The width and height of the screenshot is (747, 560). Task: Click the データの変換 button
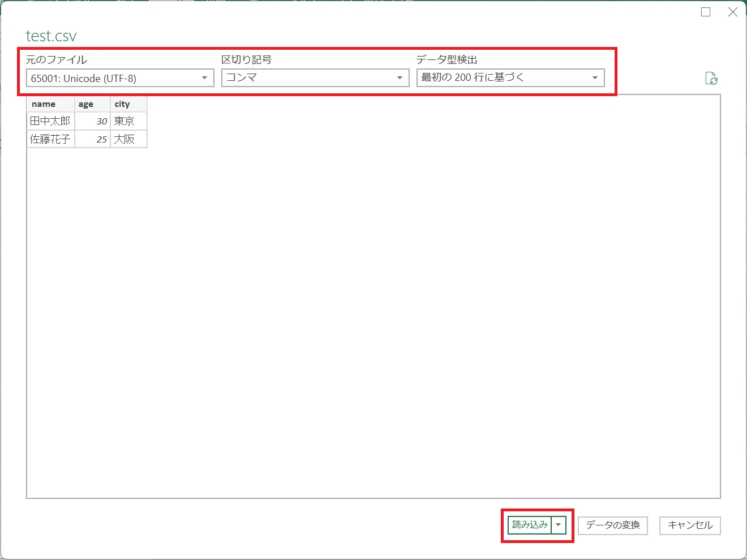[612, 525]
